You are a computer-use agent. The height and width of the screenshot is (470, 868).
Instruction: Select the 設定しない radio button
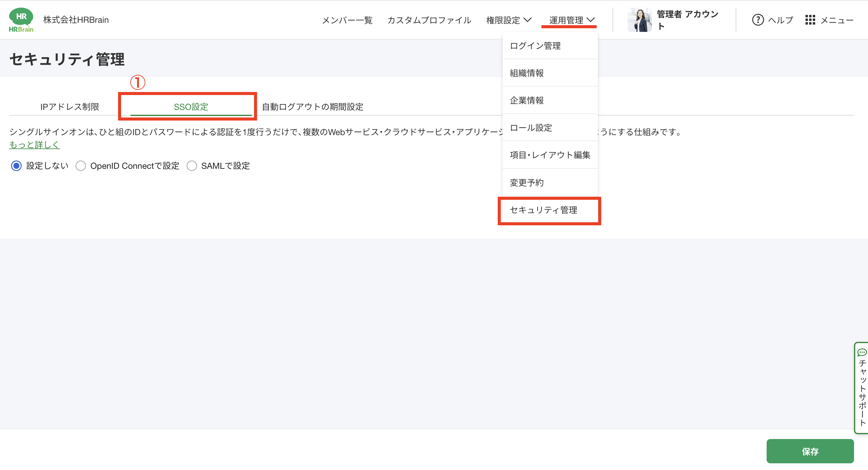tap(16, 166)
